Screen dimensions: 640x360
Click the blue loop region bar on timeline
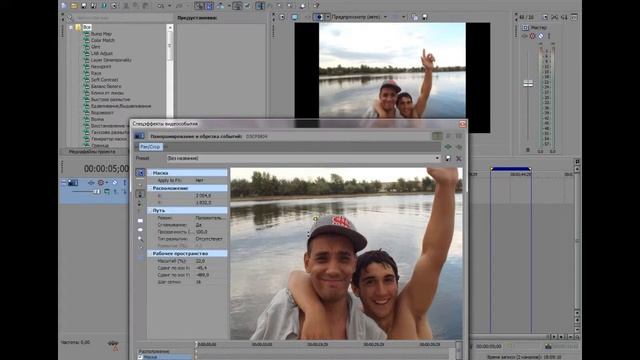(x=511, y=169)
